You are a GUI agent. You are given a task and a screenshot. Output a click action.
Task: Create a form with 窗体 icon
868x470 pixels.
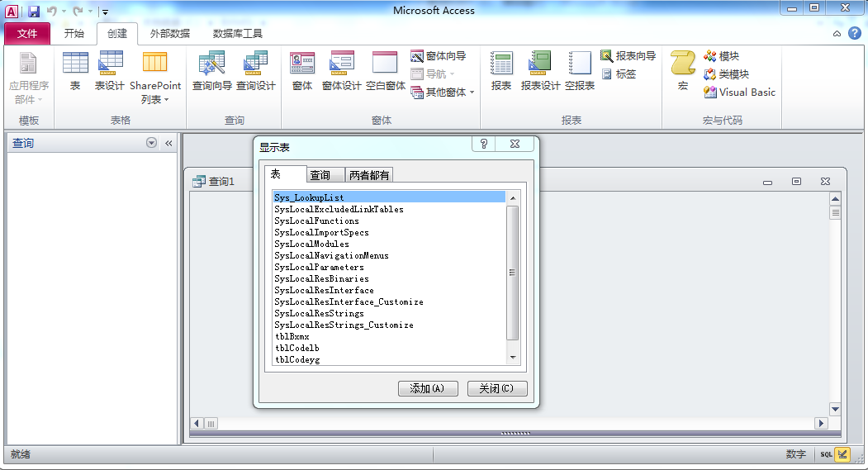click(x=302, y=71)
